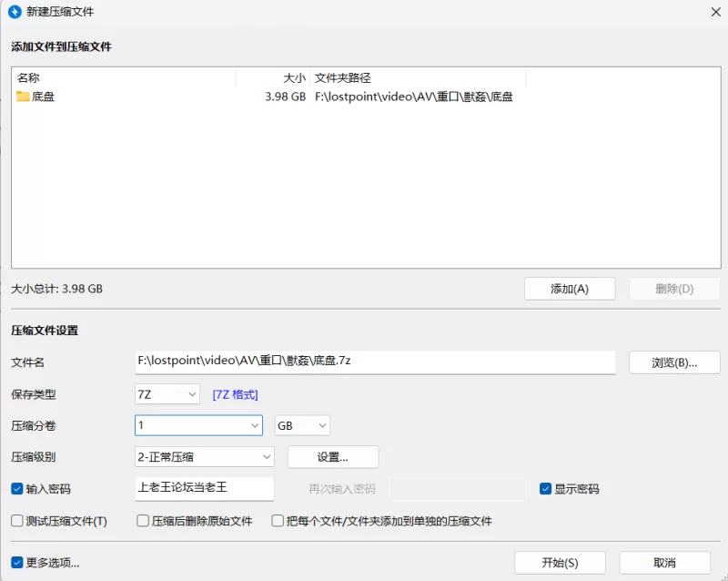Enable 压缩后删除原始文件 checkbox
The image size is (728, 581).
(143, 521)
